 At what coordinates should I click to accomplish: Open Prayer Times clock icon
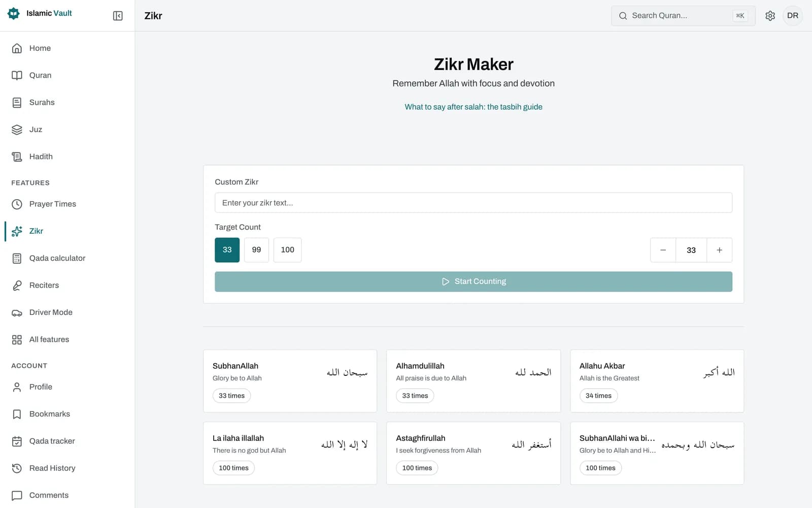pos(17,204)
